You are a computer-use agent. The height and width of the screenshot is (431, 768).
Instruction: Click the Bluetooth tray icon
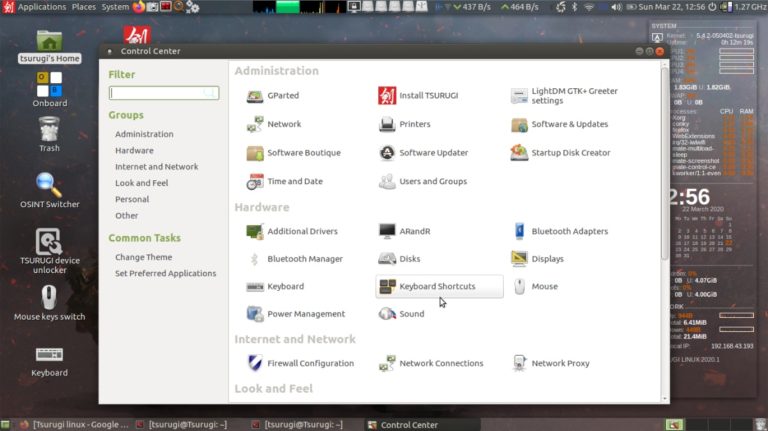[x=575, y=7]
